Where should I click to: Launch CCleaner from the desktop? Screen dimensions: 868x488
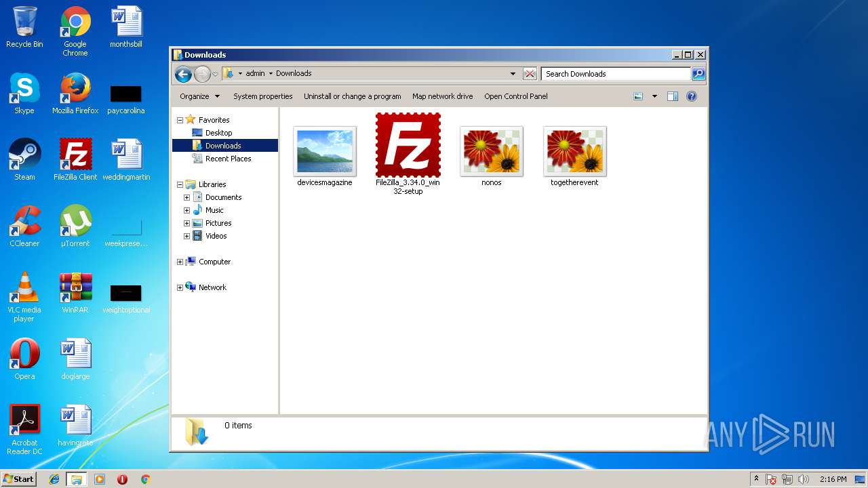click(x=24, y=226)
